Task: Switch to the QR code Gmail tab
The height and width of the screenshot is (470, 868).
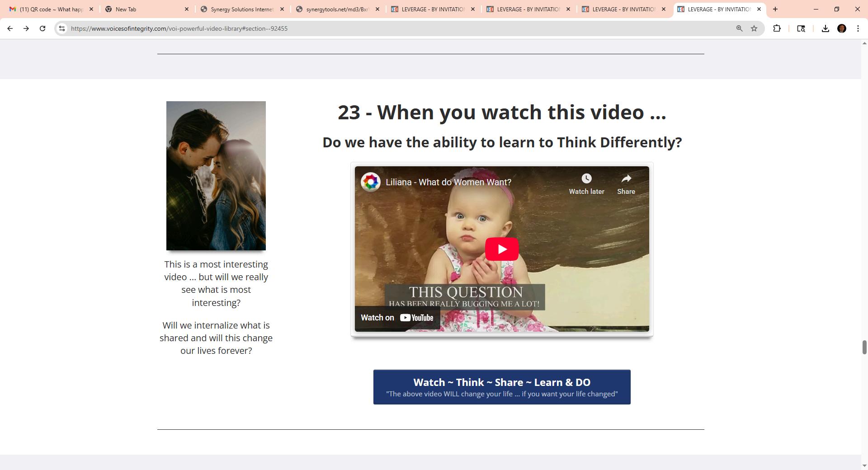Action: (47, 9)
